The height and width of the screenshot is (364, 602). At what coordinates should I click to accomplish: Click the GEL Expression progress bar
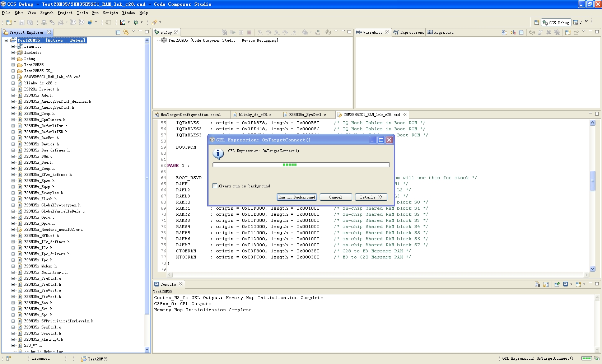(x=301, y=165)
